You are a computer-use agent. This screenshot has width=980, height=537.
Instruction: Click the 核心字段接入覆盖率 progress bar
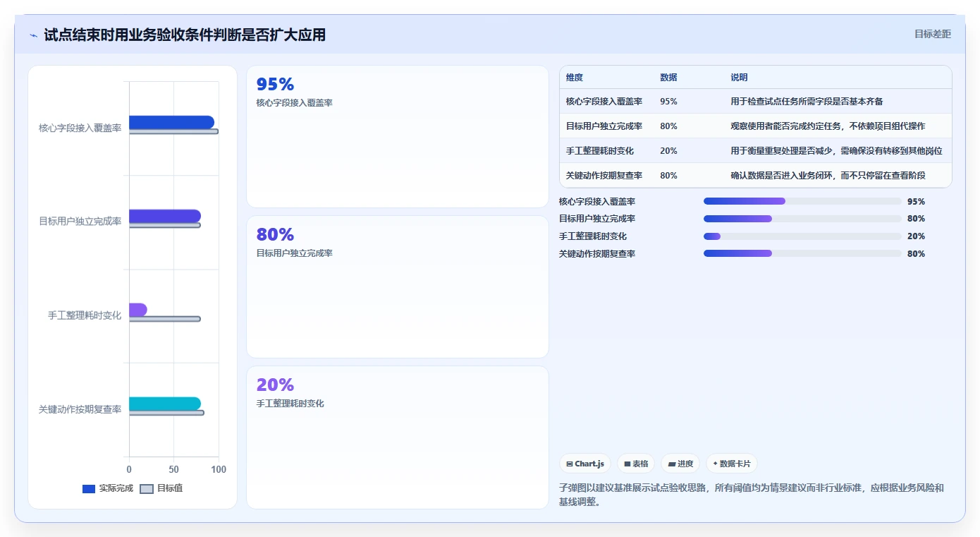click(802, 201)
